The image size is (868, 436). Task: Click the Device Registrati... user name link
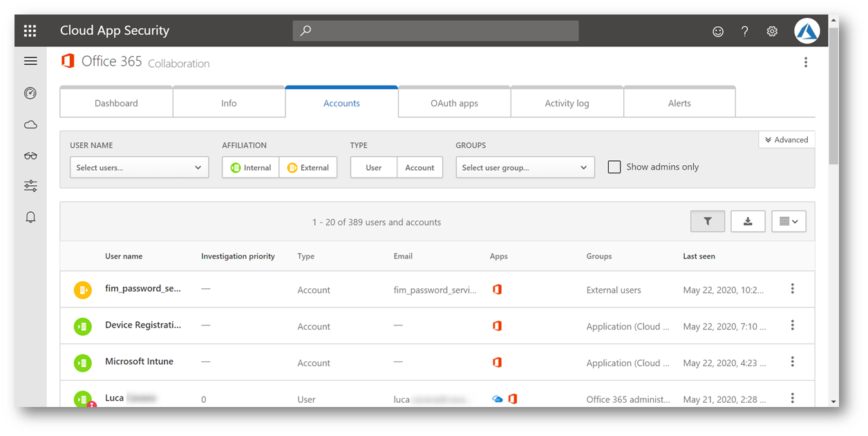pos(143,325)
